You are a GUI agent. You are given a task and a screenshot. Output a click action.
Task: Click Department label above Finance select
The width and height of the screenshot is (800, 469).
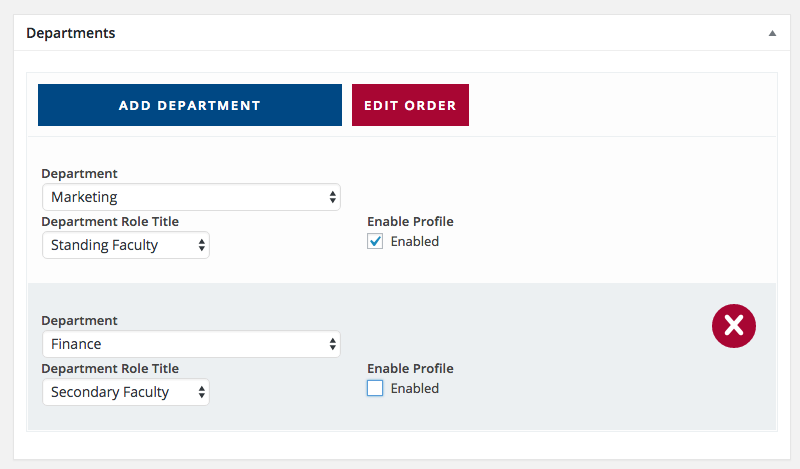pyautogui.click(x=80, y=320)
